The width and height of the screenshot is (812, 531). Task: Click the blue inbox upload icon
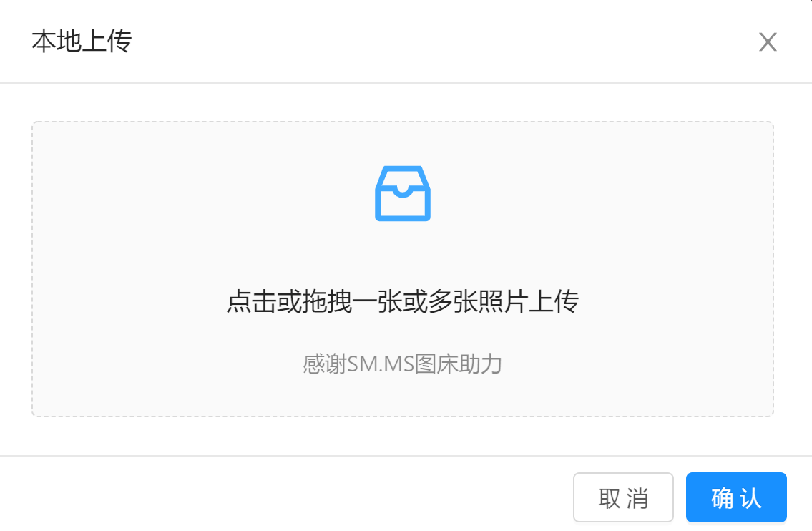(402, 193)
